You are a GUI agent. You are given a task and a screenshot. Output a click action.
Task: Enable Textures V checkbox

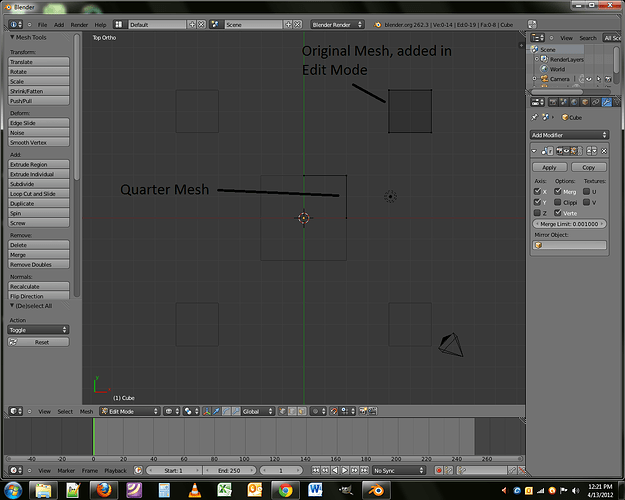point(586,202)
